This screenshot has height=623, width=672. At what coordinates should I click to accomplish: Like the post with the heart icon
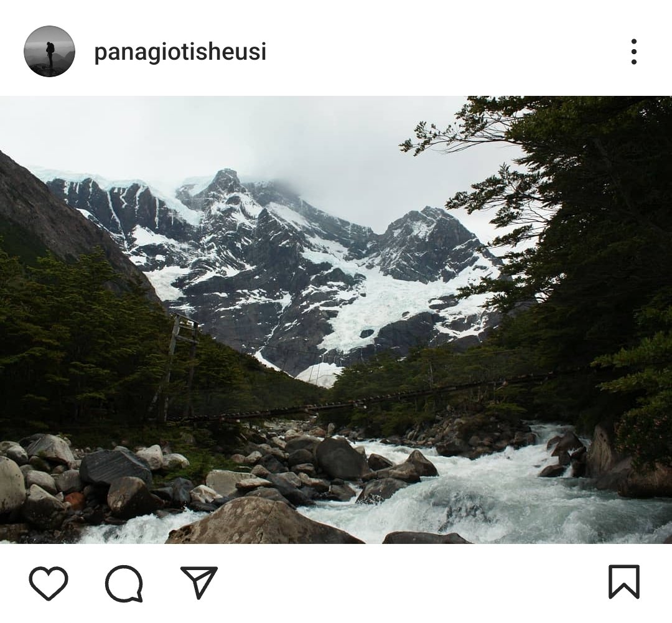point(49,583)
